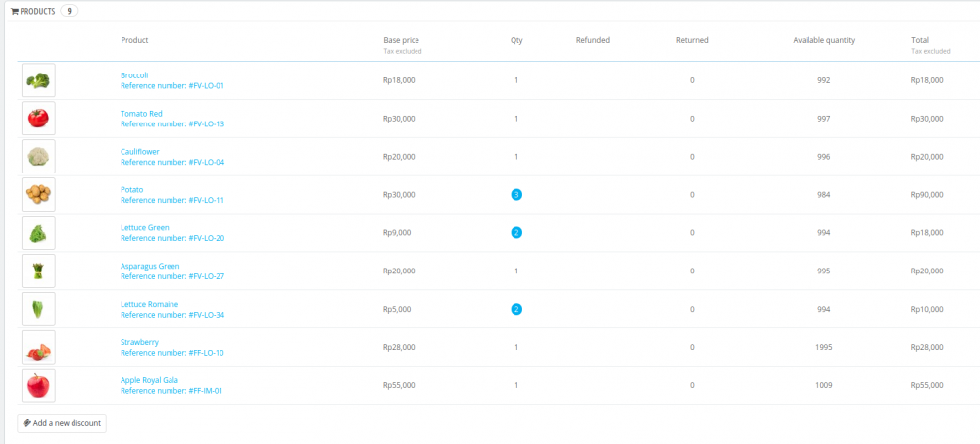
Task: Open the Apple Royal Gala image
Action: click(38, 385)
